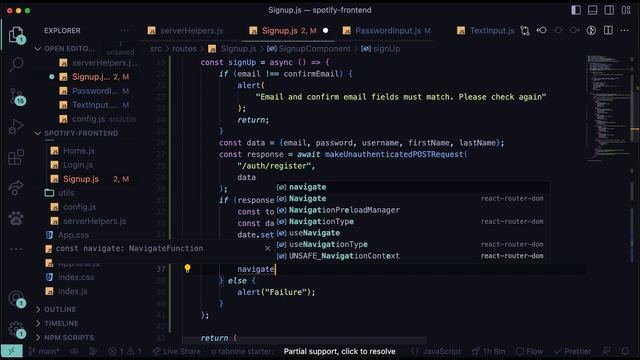Expand the utils folder in explorer

tap(66, 193)
